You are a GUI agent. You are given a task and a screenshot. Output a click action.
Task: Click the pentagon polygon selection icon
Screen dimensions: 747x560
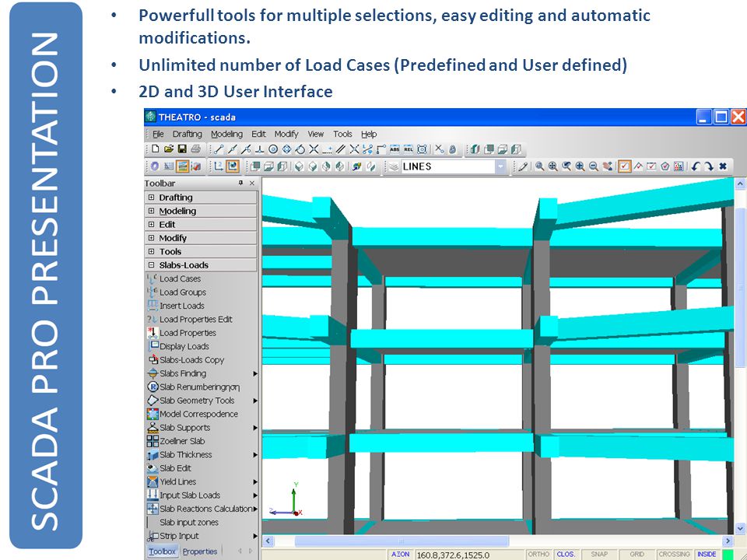[x=665, y=166]
